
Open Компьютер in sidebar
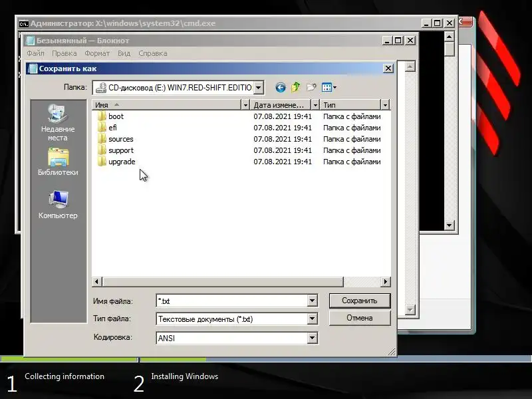coord(58,205)
